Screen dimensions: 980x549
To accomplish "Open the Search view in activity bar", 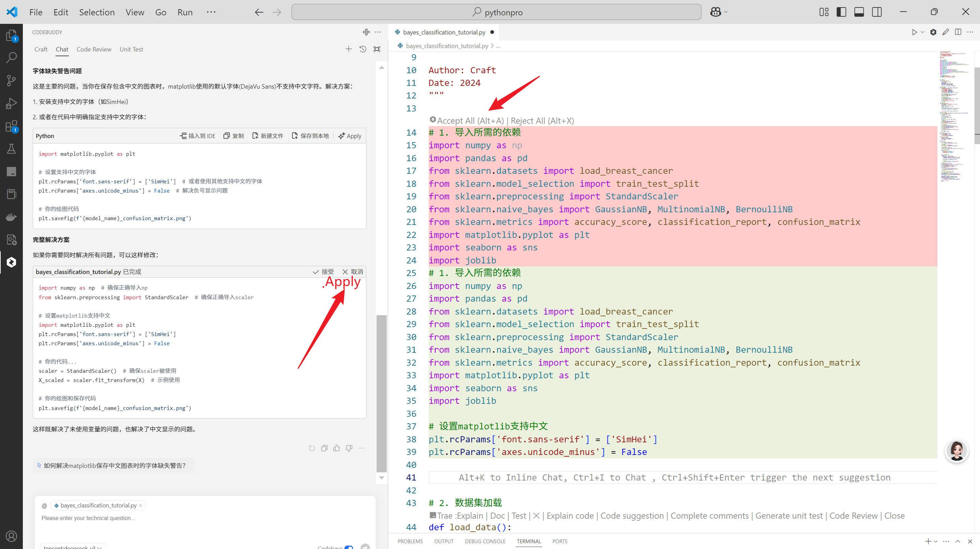I will [x=11, y=58].
